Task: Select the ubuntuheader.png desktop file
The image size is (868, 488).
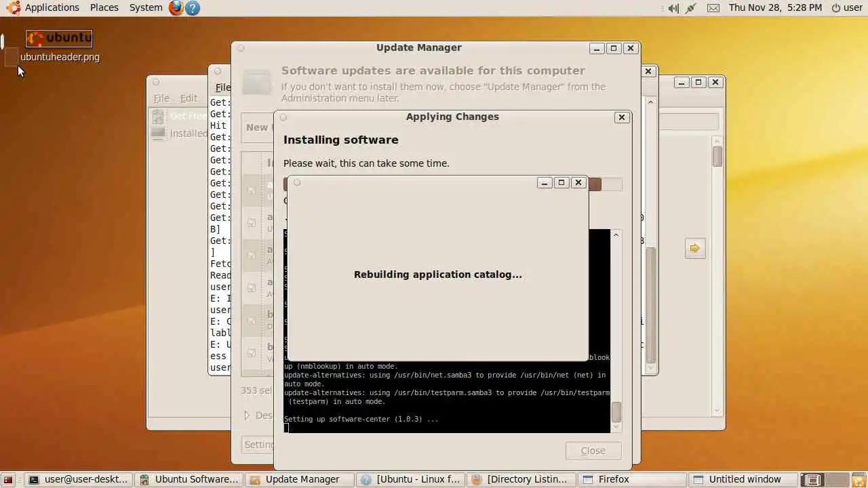Action: (x=60, y=46)
